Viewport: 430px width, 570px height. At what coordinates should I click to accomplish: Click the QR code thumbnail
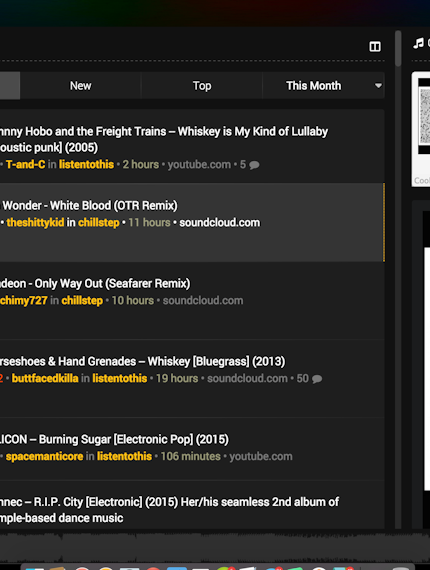point(424,116)
